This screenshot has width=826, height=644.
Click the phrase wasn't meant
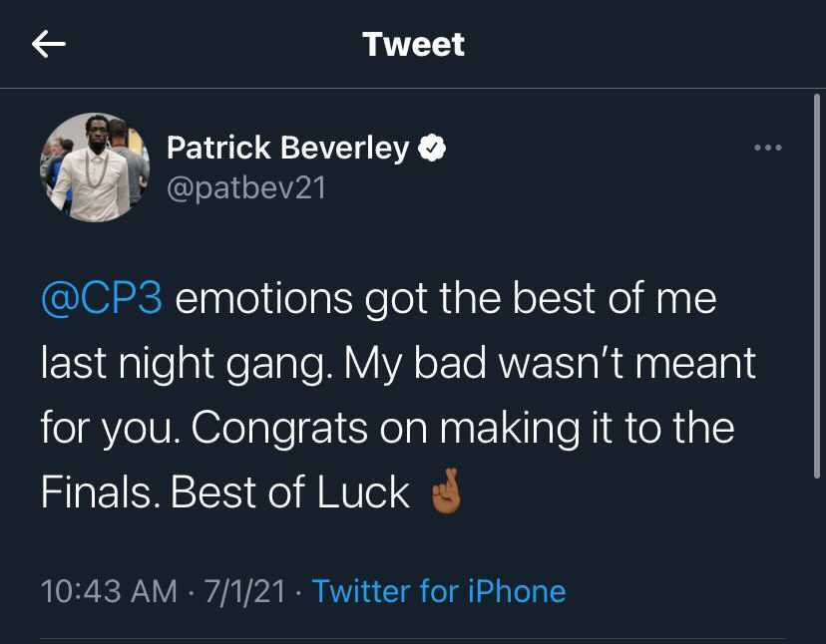(x=639, y=364)
